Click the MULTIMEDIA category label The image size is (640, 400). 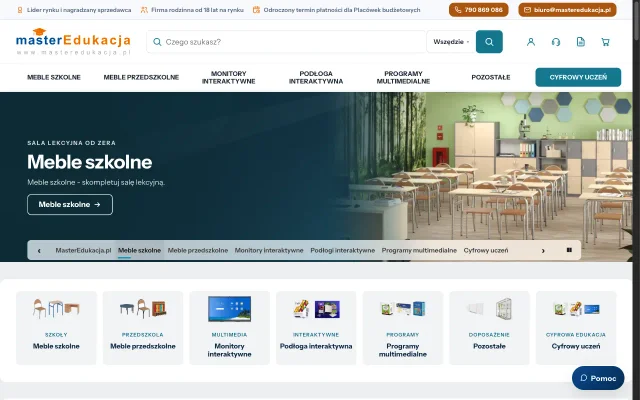click(x=229, y=335)
